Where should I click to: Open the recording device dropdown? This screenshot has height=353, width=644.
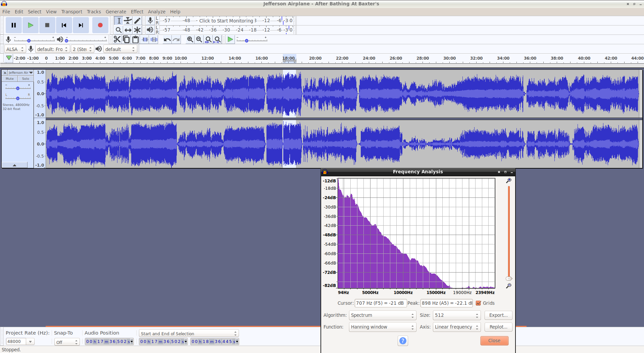tap(52, 49)
